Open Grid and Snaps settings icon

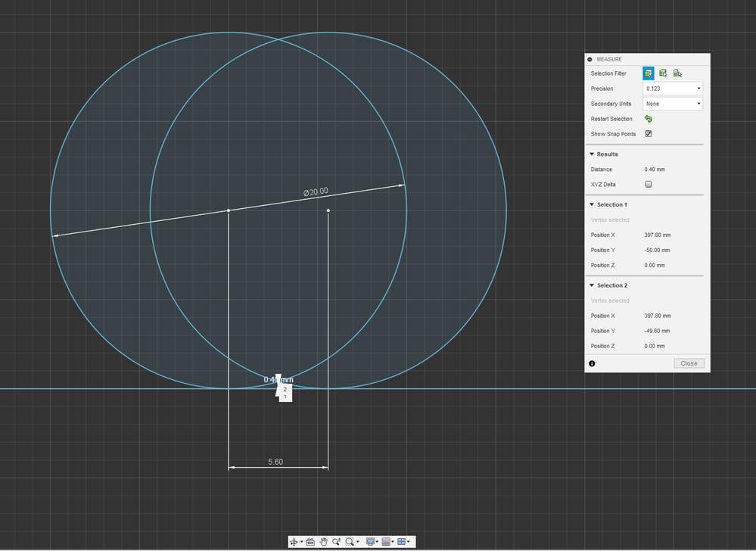pyautogui.click(x=386, y=542)
